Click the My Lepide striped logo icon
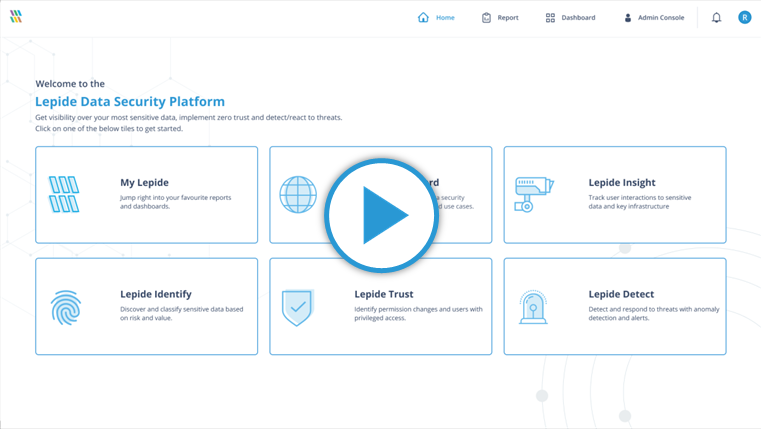 click(x=64, y=194)
